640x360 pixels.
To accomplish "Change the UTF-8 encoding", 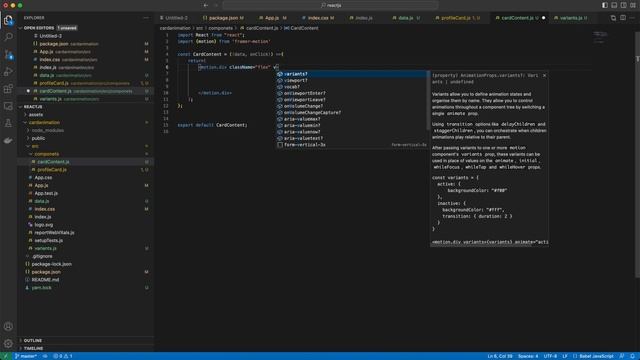I will click(x=550, y=356).
